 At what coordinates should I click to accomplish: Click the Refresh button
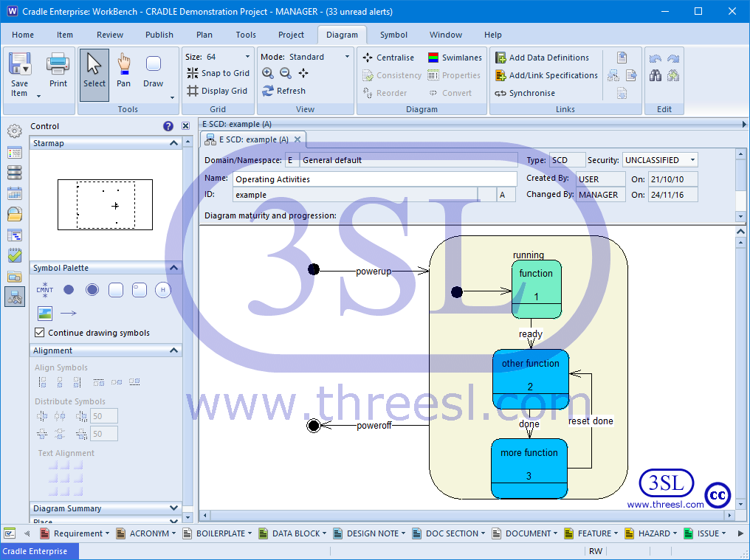pos(283,91)
